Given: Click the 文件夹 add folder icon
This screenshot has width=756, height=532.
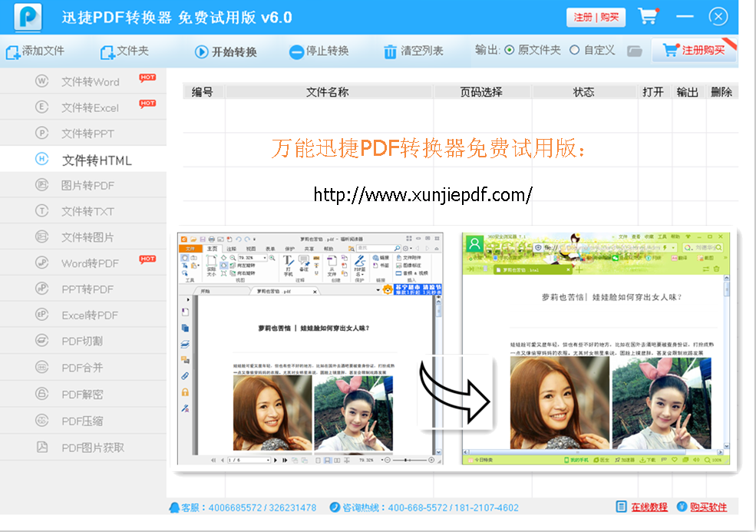Looking at the screenshot, I should (x=107, y=52).
